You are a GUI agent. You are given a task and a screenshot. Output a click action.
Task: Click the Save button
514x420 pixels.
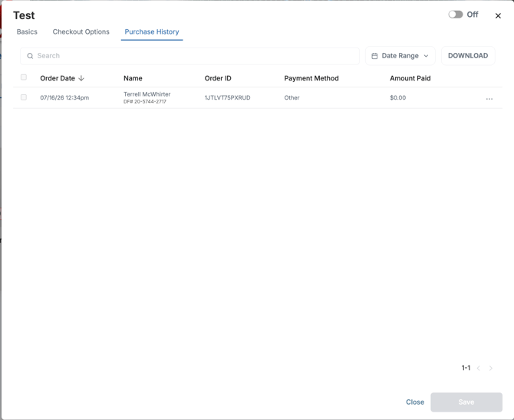pos(466,402)
